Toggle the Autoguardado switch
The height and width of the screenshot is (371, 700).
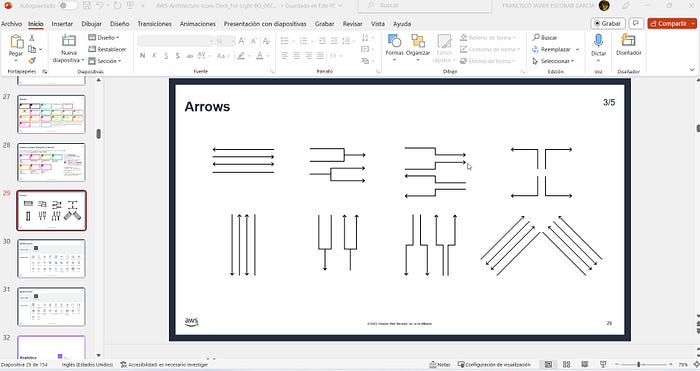tap(67, 5)
